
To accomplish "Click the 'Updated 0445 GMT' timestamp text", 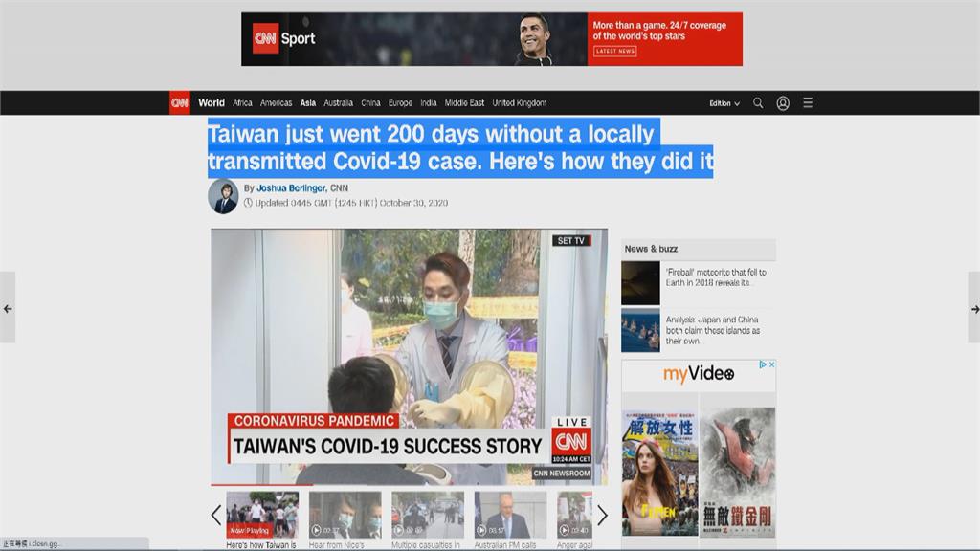I will point(351,203).
